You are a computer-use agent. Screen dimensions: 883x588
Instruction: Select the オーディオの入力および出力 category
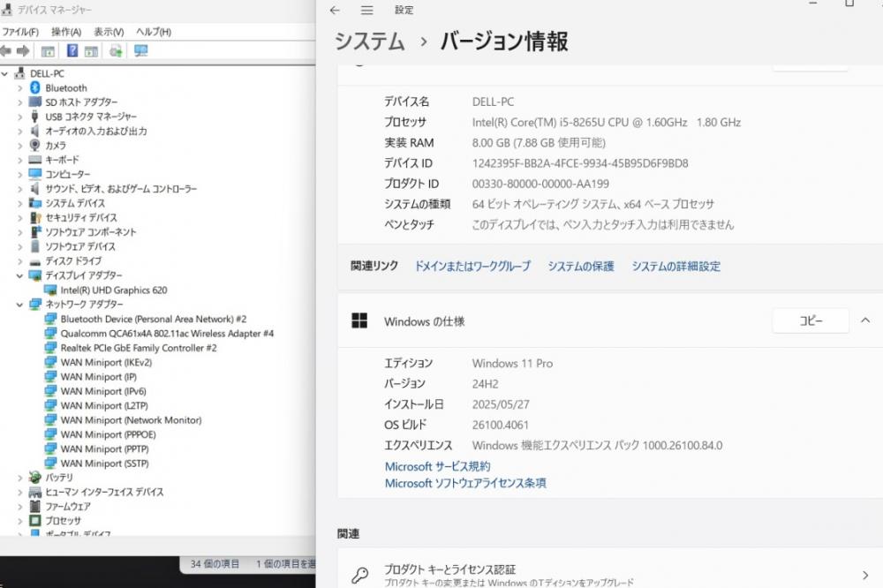coord(95,132)
